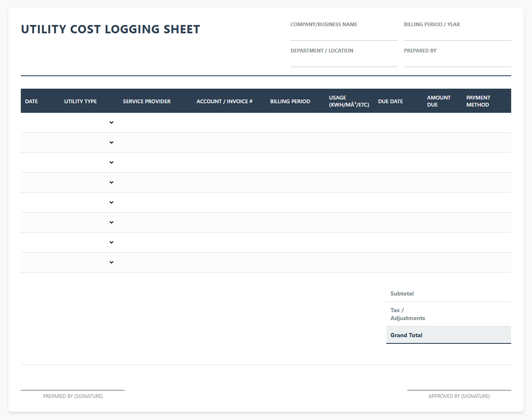Viewport: 532px width, 420px height.
Task: Click the Due Date cell in third row
Action: pyautogui.click(x=398, y=162)
